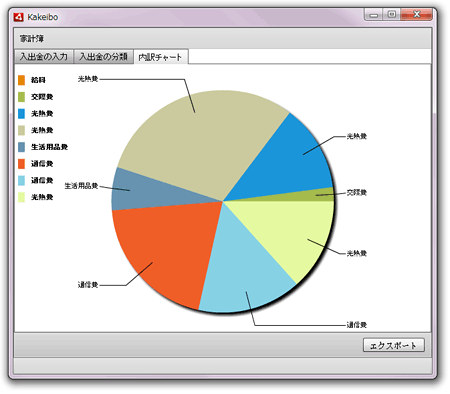Click the pale yellow 光熱費 legend swatch
Viewport: 450px width, 394px height.
(22, 197)
